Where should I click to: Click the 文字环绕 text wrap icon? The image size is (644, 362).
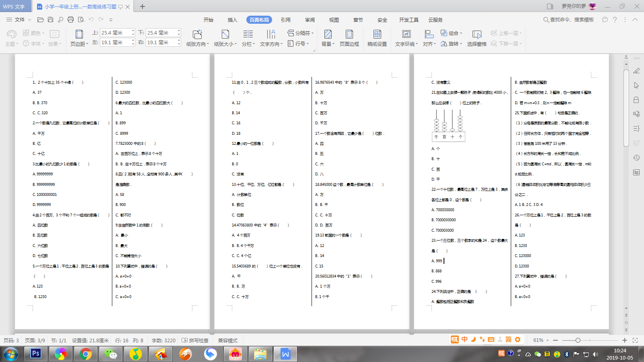[407, 35]
